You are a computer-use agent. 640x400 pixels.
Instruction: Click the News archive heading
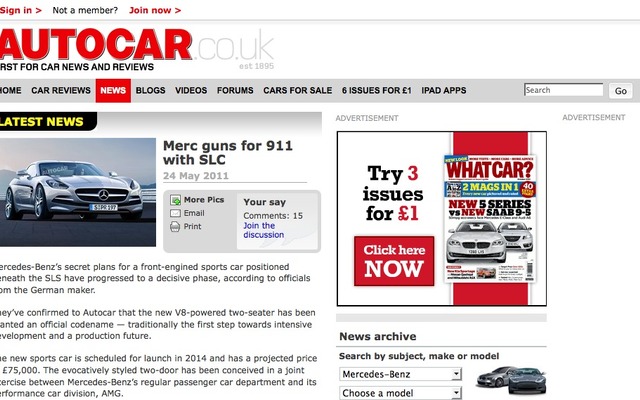[x=378, y=336]
